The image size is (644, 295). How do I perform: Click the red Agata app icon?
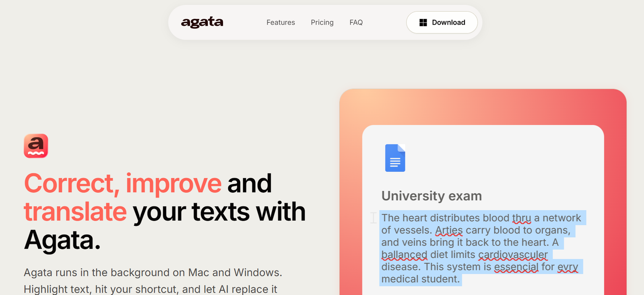point(36,146)
